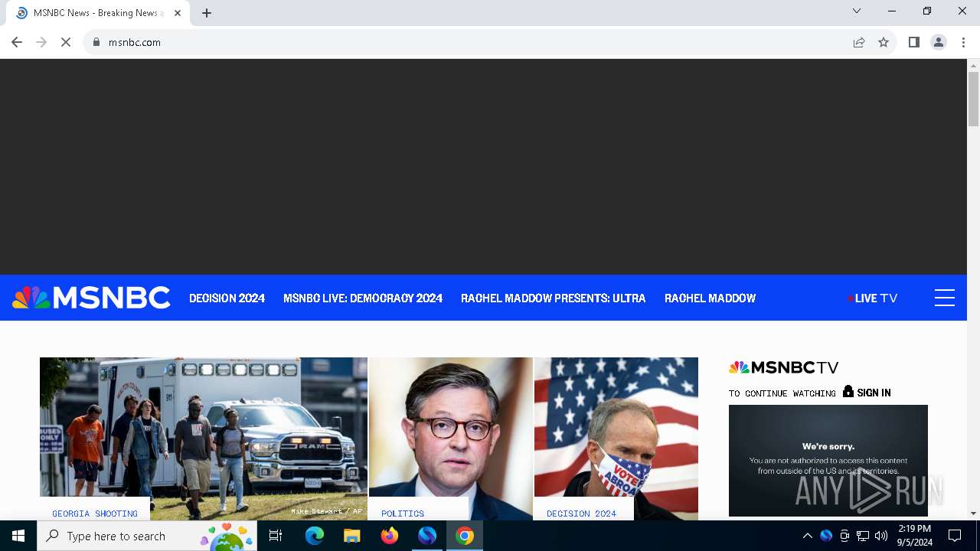The height and width of the screenshot is (551, 980).
Task: Open MSNBC Live: Democracy 2024
Action: pos(363,298)
